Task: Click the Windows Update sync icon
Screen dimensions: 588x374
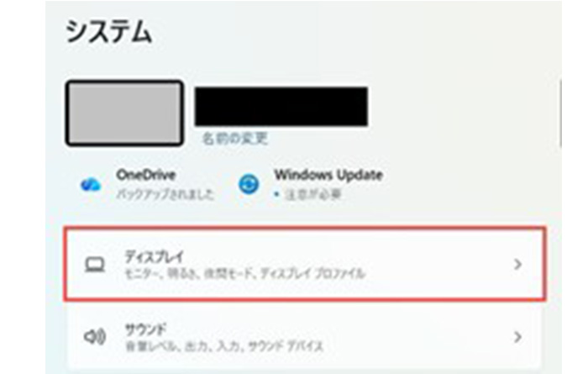Action: pos(249,184)
